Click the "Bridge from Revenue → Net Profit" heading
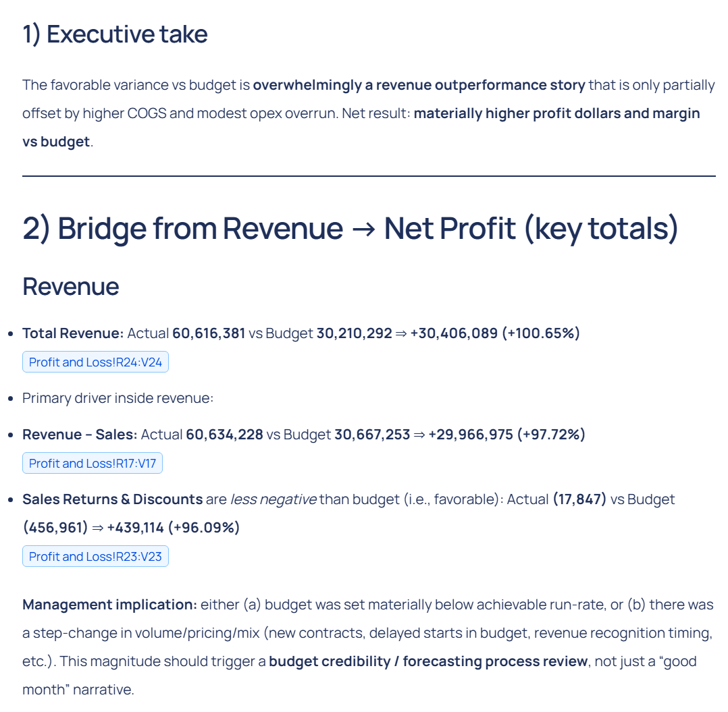Screen dimensions: 728x712 point(350,228)
